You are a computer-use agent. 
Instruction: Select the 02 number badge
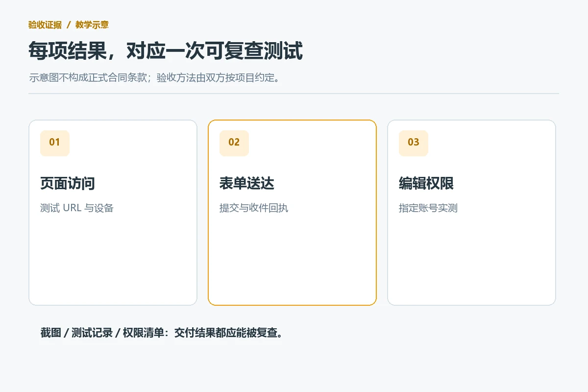tap(234, 143)
